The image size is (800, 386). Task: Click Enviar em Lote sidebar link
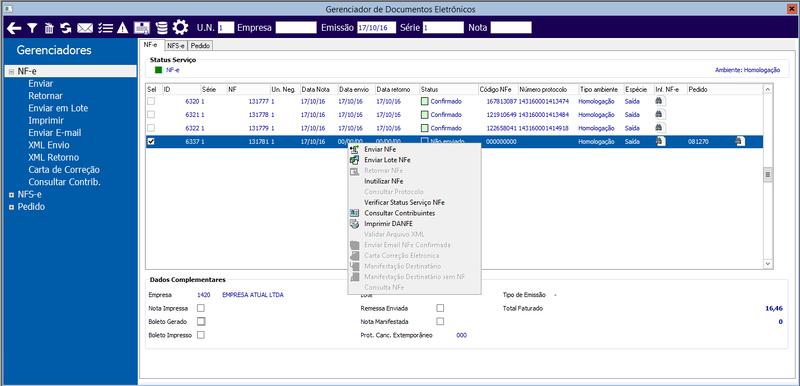[58, 108]
